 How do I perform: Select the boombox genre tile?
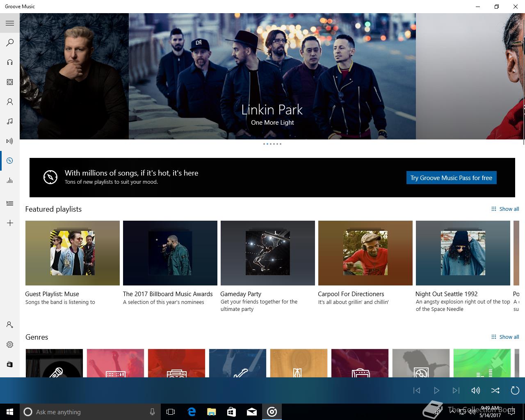[176, 363]
